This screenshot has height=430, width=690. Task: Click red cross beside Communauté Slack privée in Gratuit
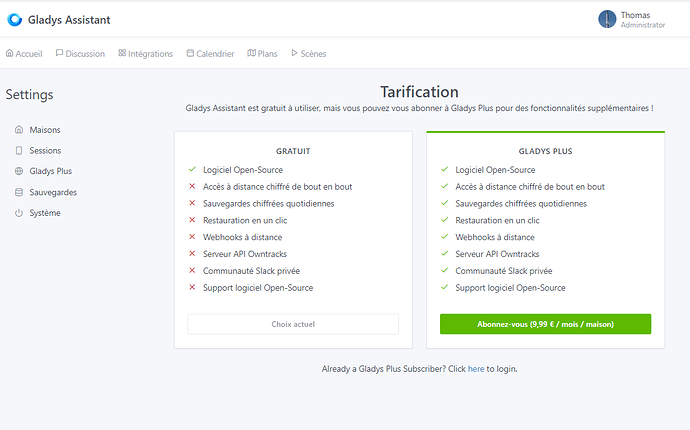point(192,271)
